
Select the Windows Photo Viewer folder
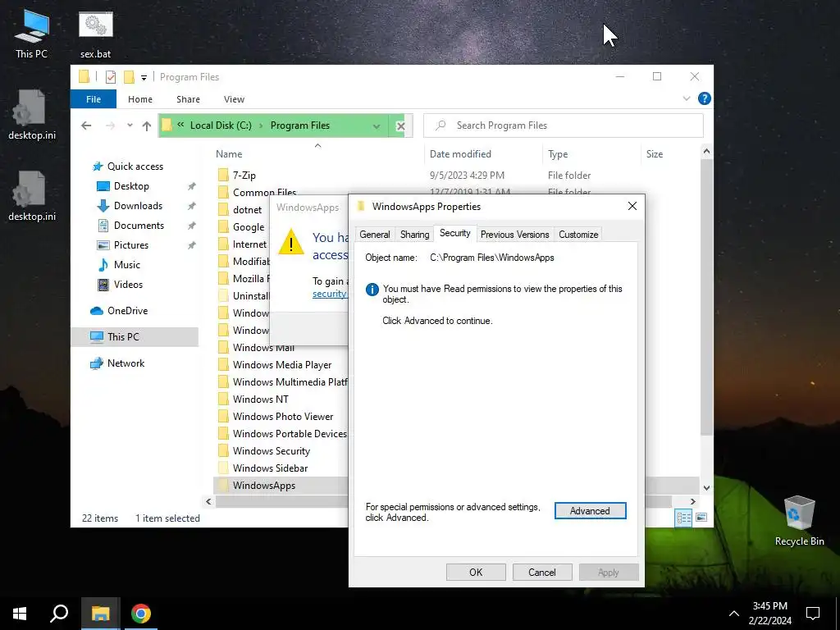pyautogui.click(x=283, y=416)
